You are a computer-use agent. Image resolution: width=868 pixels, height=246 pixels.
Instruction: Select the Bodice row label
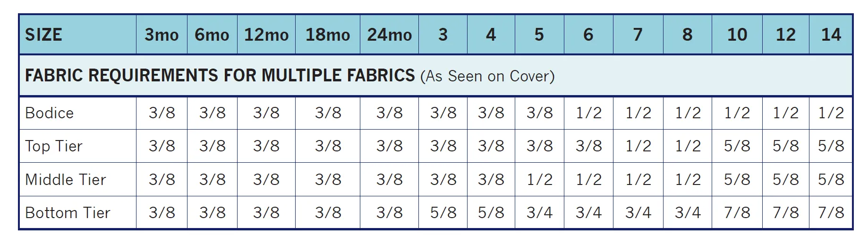pyautogui.click(x=49, y=113)
